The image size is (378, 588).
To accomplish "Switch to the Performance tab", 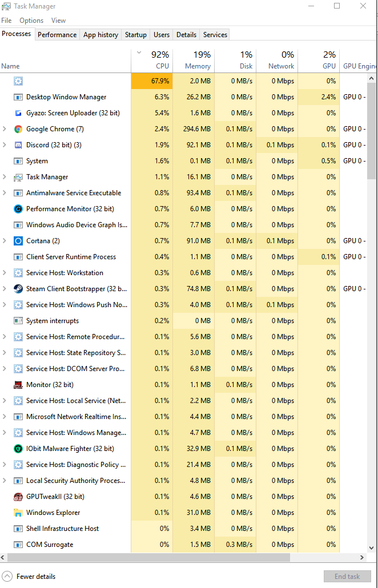I will click(57, 34).
